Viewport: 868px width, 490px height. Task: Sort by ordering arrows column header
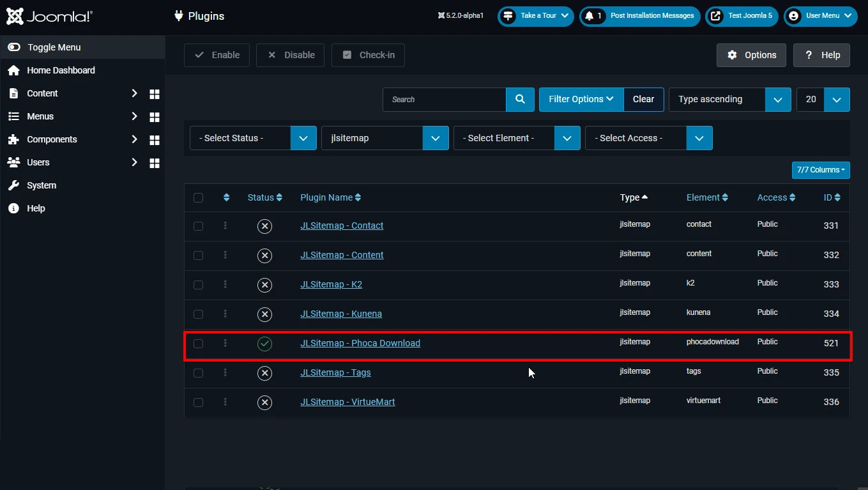tap(226, 198)
